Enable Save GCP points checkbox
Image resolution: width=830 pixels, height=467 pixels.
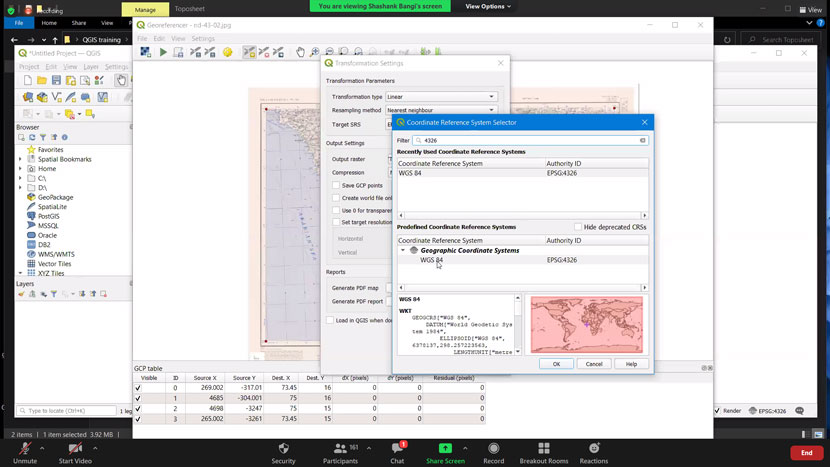pos(336,185)
